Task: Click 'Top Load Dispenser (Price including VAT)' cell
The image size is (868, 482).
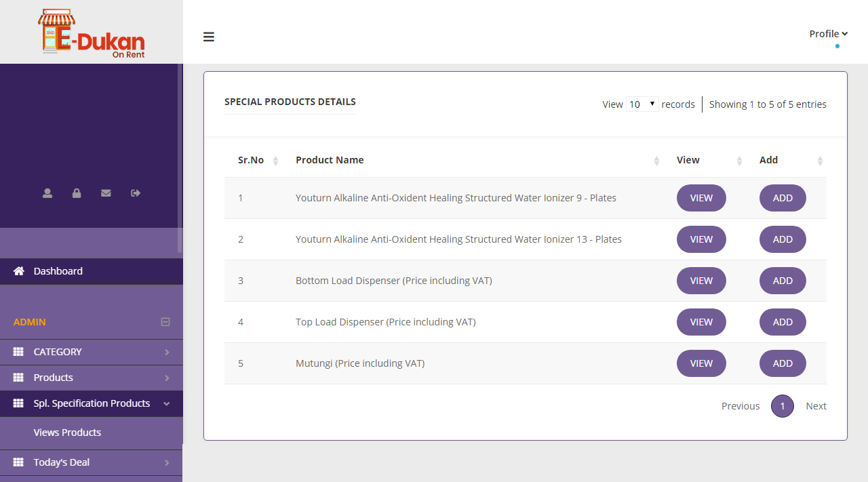Action: (x=386, y=322)
